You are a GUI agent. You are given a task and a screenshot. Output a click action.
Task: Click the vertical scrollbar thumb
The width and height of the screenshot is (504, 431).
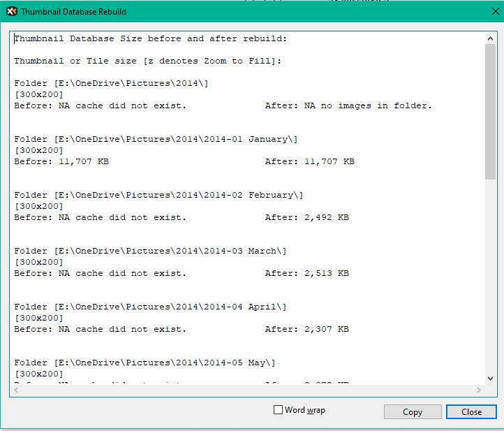(489, 112)
